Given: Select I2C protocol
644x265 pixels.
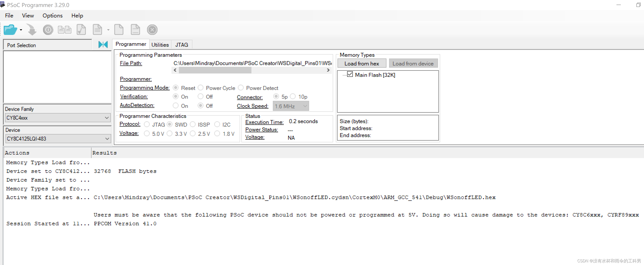Looking at the screenshot, I should [217, 124].
